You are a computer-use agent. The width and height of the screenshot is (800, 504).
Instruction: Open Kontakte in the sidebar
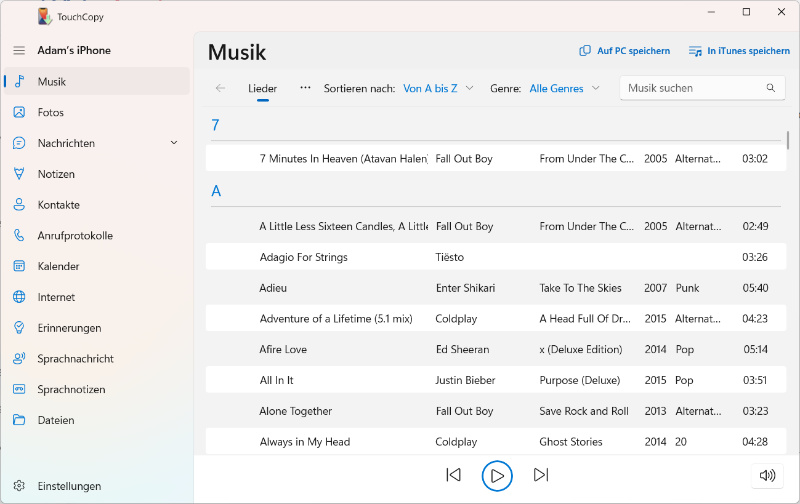[x=97, y=205]
